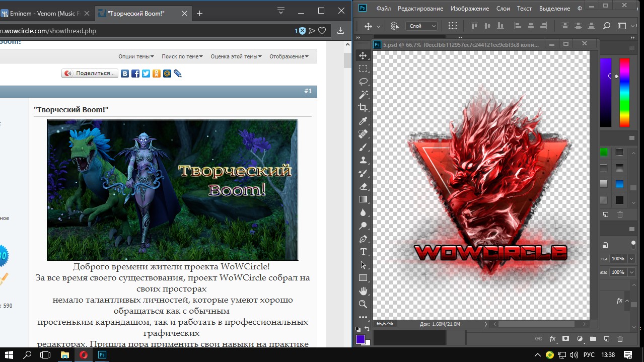Select the Magic Wand tool
The height and width of the screenshot is (362, 644).
[363, 95]
